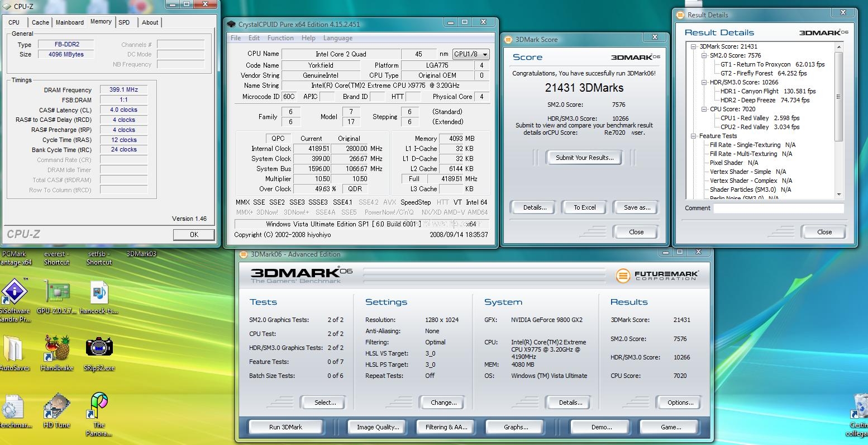Image resolution: width=868 pixels, height=445 pixels.
Task: Open the Mainboard tab in CPU-Z
Action: click(x=70, y=22)
